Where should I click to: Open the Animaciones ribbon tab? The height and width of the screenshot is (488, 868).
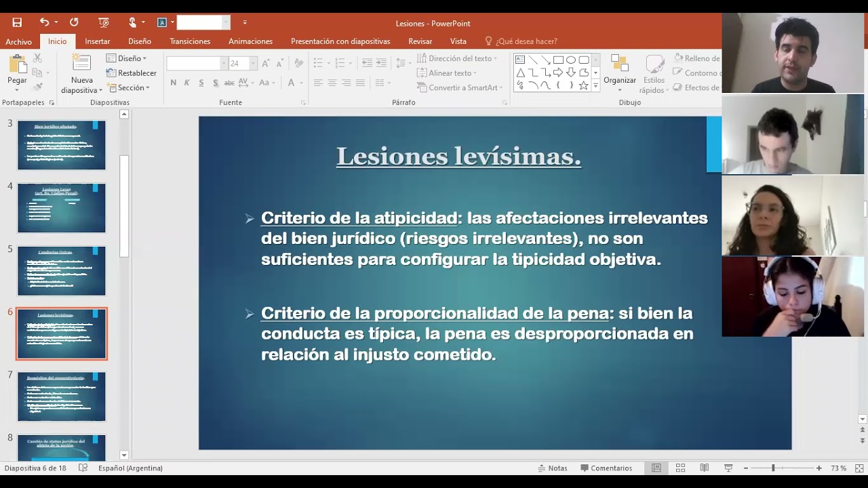click(250, 41)
